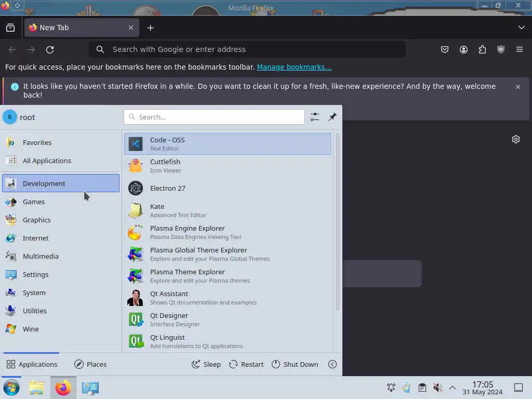This screenshot has height=399, width=532.
Task: Click the show desktop button
Action: tap(518, 388)
